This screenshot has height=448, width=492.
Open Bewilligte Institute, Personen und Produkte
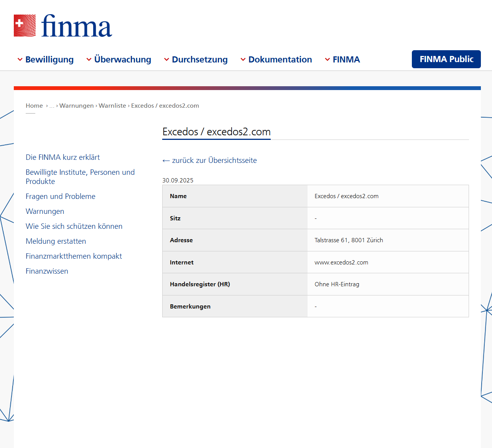click(x=80, y=177)
